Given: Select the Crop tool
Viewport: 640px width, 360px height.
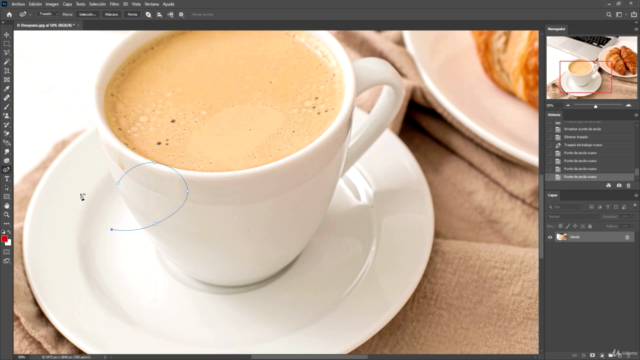Looking at the screenshot, I should coord(7,71).
